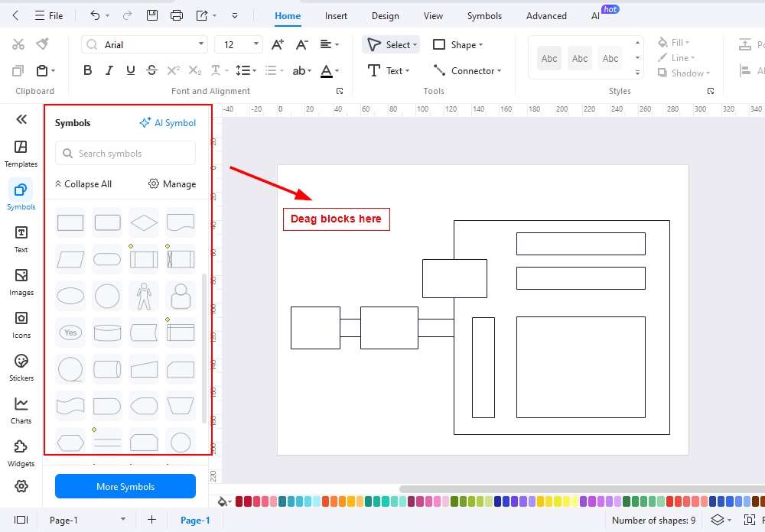The height and width of the screenshot is (532, 765).
Task: Click the add page plus icon
Action: point(151,520)
